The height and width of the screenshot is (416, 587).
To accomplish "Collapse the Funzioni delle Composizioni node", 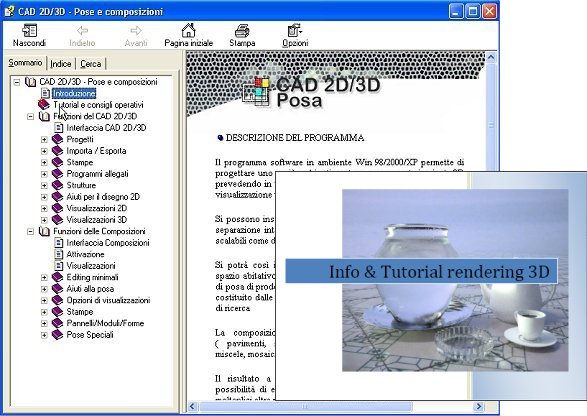I will tap(30, 231).
